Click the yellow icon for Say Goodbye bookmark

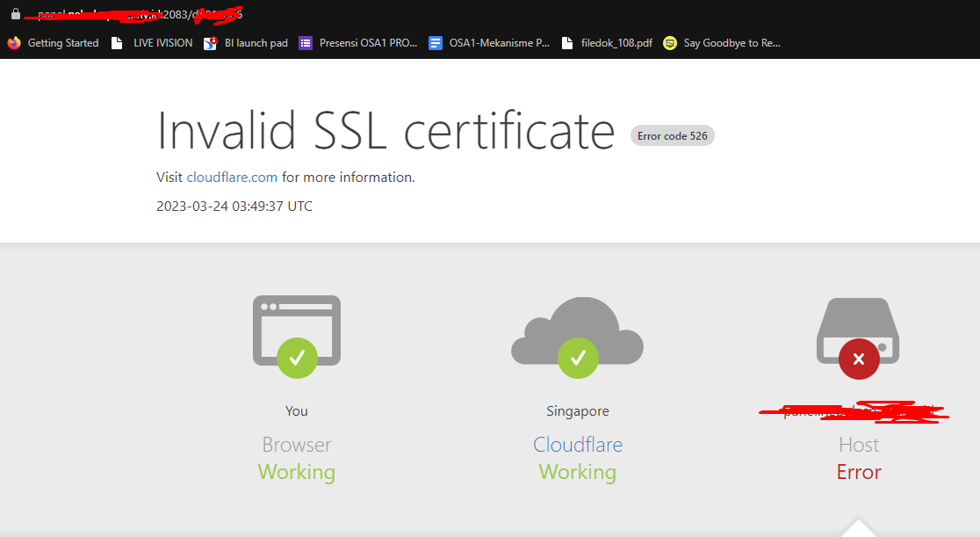670,43
